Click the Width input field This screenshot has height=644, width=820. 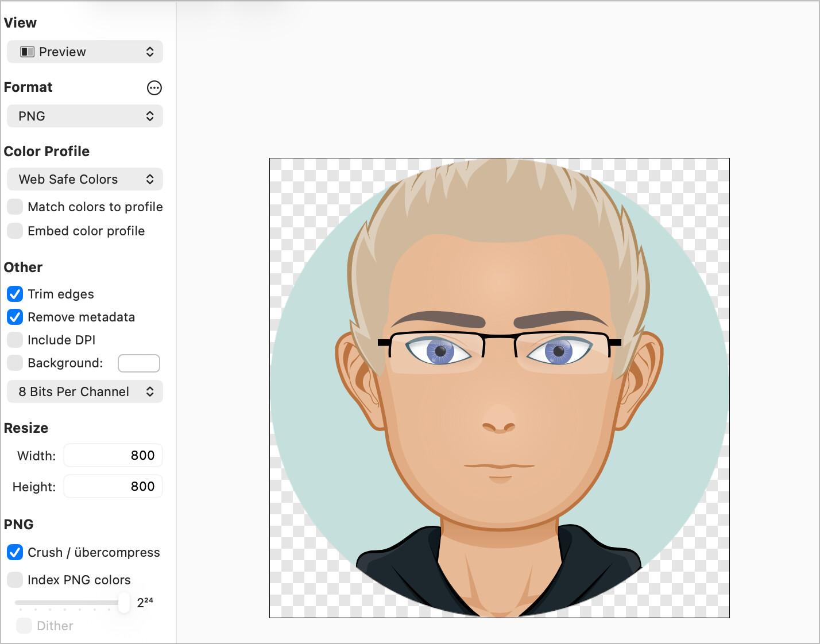[113, 455]
